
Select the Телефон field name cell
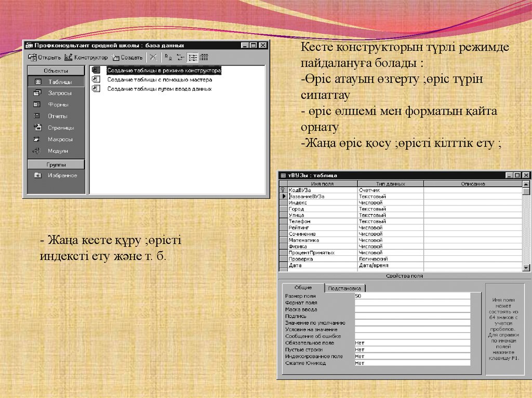[x=322, y=222]
